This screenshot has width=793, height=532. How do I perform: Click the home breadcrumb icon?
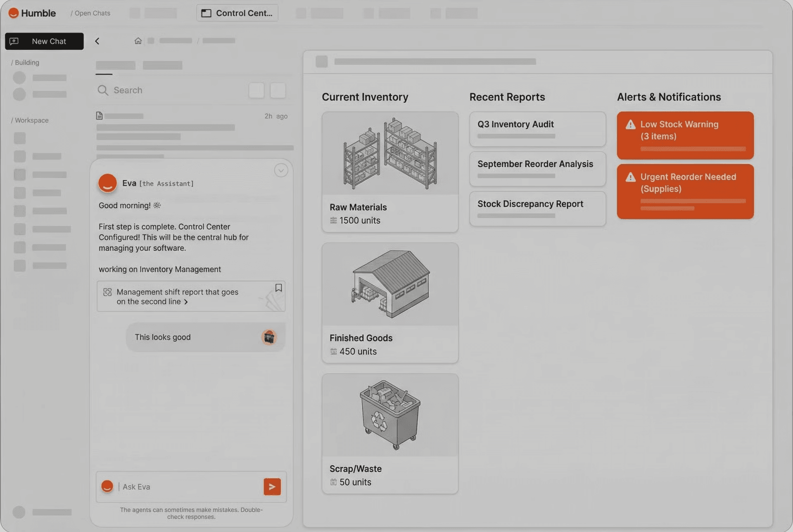pyautogui.click(x=138, y=40)
